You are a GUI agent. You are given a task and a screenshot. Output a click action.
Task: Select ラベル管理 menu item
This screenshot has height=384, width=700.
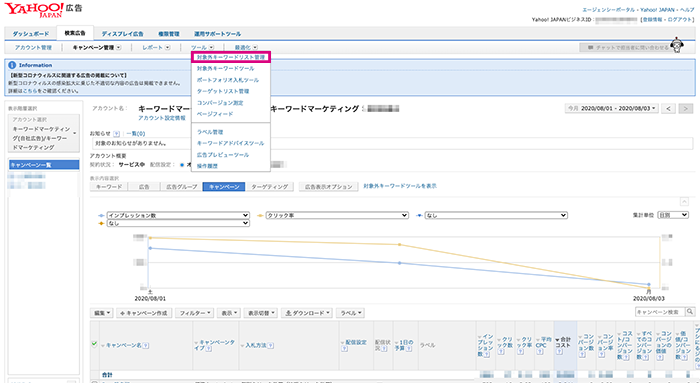point(210,132)
